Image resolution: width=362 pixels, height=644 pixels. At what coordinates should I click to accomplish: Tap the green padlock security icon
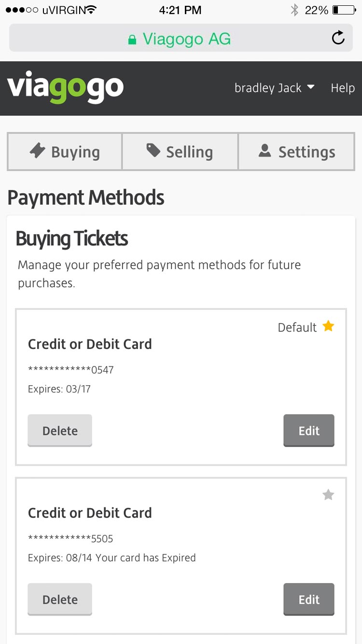(x=132, y=40)
